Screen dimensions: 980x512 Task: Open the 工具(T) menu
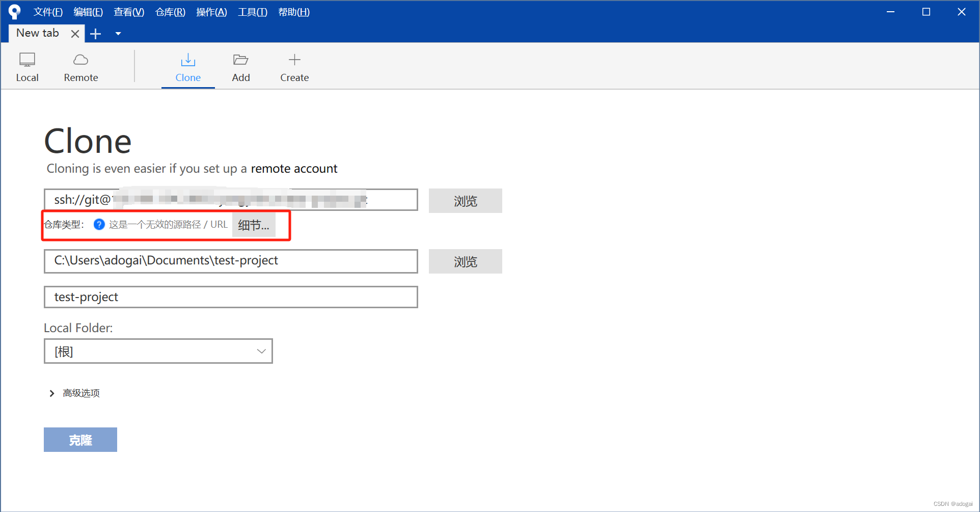point(253,12)
